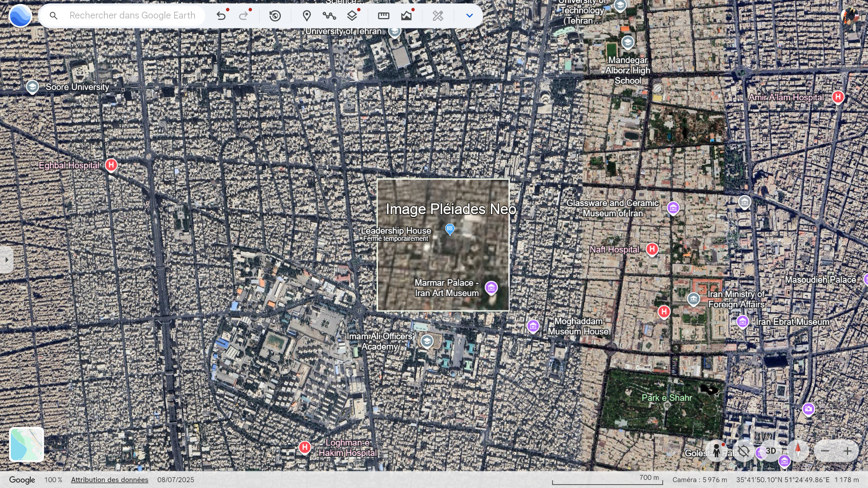Select the add placemark pin tool
The width and height of the screenshot is (868, 488).
(307, 16)
